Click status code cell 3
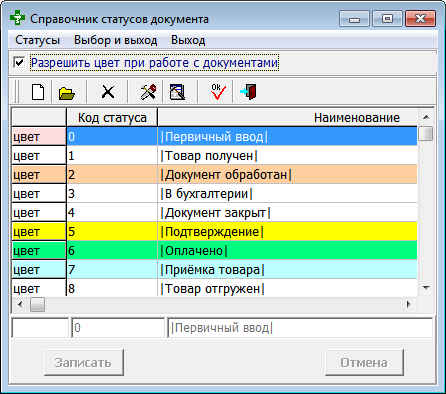The width and height of the screenshot is (446, 394). coord(112,193)
